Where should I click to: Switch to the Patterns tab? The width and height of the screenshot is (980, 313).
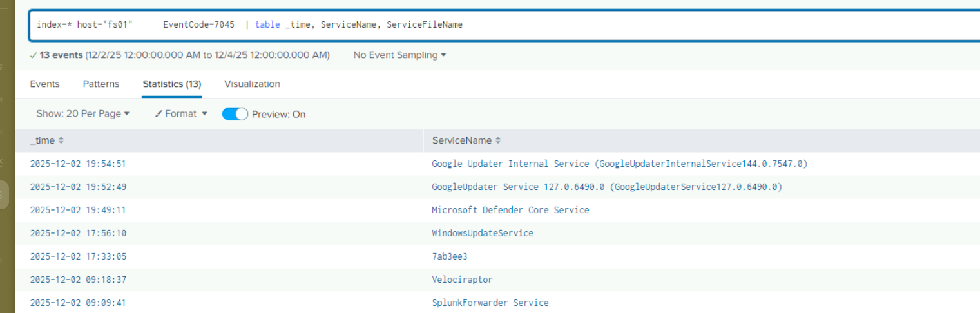(101, 84)
